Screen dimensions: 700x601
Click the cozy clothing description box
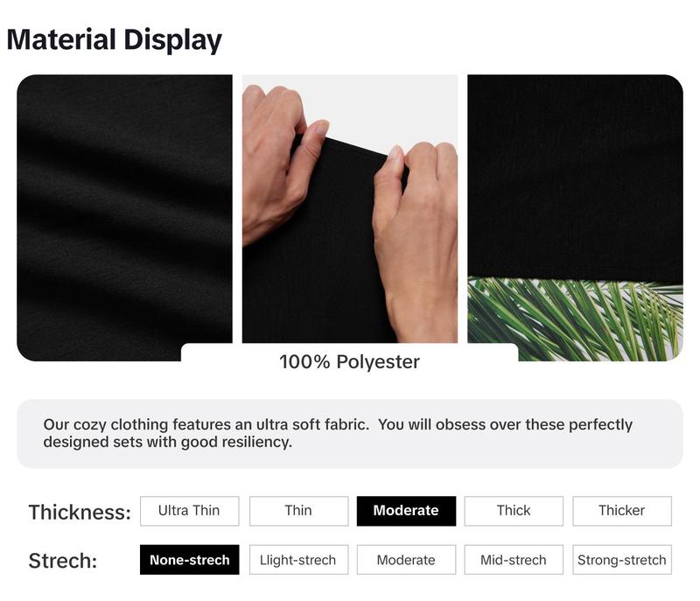pos(349,434)
